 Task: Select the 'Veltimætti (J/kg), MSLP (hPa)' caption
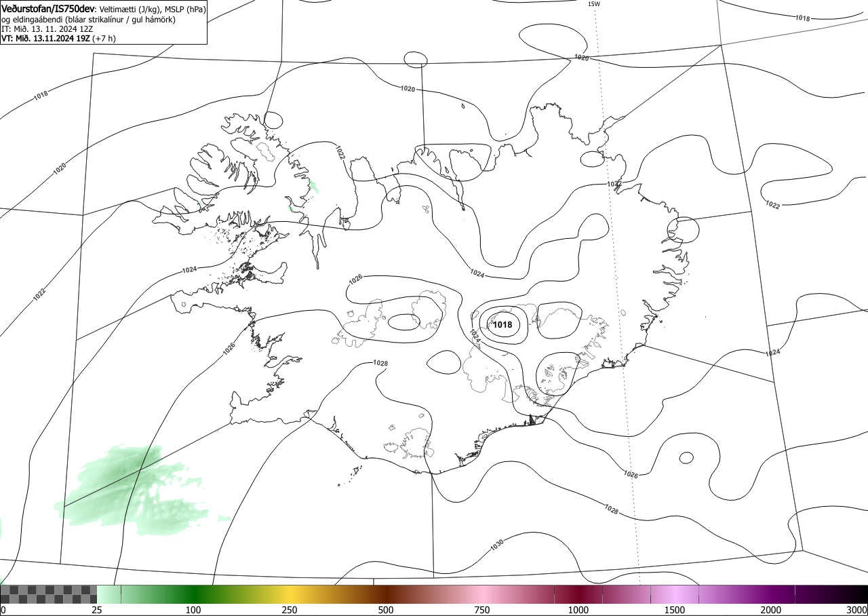point(153,9)
